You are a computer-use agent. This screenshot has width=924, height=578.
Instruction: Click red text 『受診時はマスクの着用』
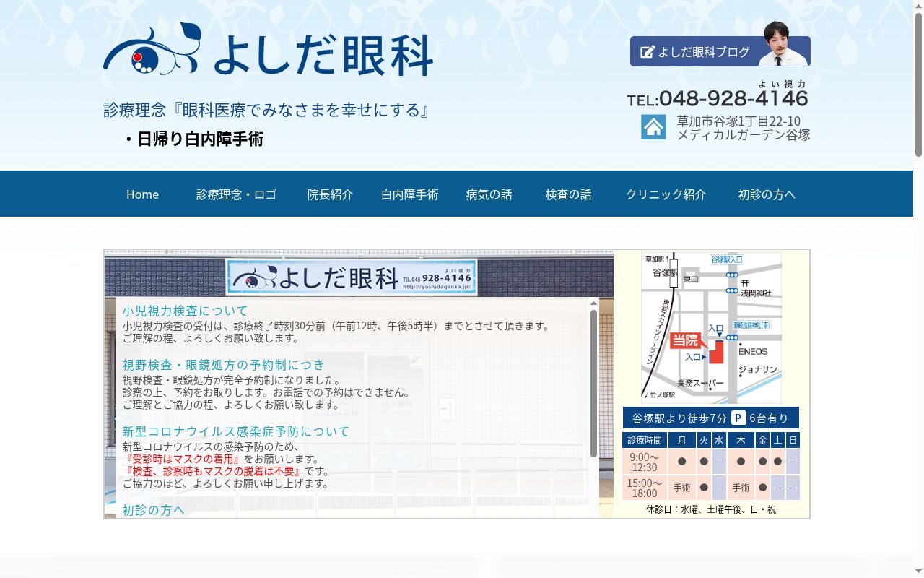click(x=182, y=459)
